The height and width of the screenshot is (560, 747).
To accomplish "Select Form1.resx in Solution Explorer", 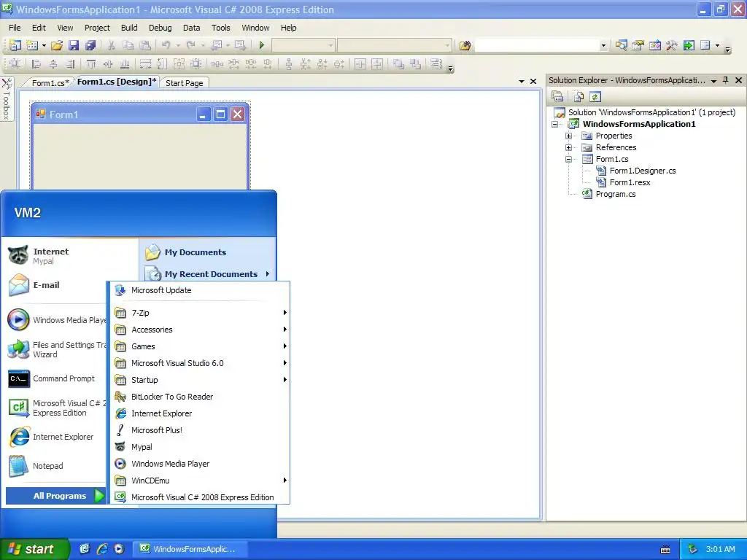I will tap(630, 182).
